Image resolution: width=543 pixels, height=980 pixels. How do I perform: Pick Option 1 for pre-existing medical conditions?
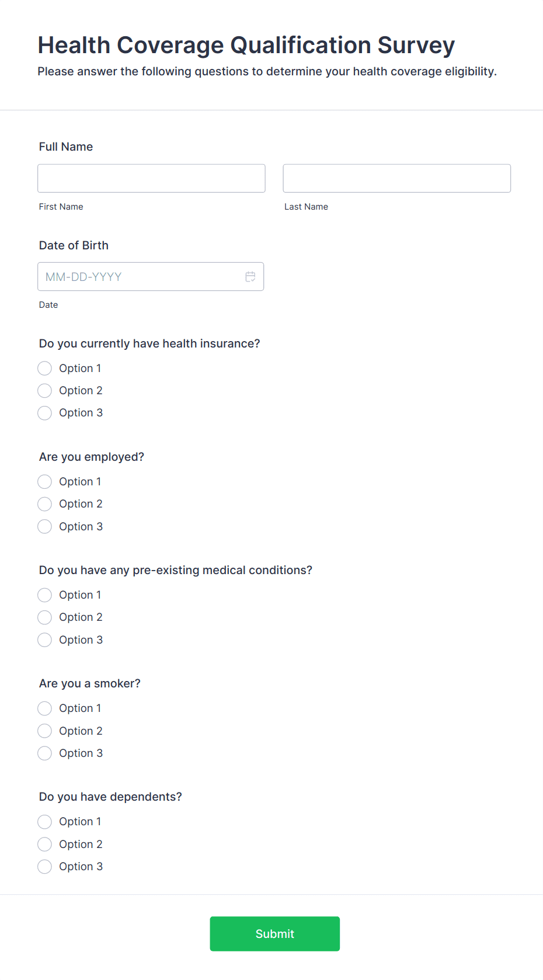point(45,595)
